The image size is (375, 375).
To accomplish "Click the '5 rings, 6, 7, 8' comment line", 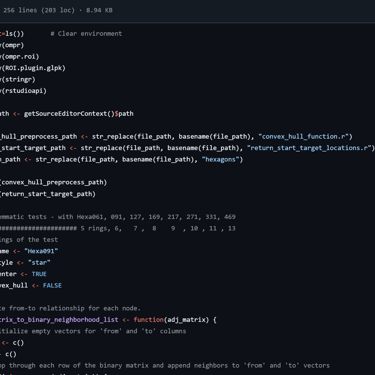I will (118, 228).
